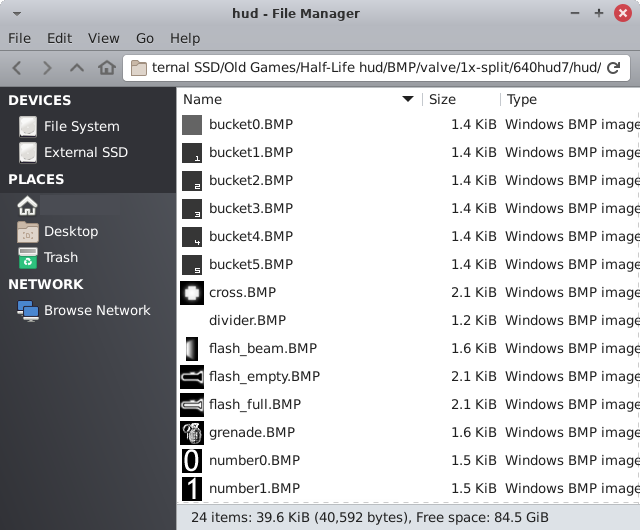The width and height of the screenshot is (640, 530).
Task: Open the Go menu
Action: [145, 38]
